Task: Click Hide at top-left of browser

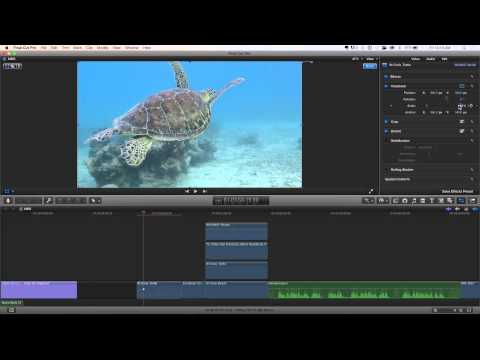Action: coord(11,59)
